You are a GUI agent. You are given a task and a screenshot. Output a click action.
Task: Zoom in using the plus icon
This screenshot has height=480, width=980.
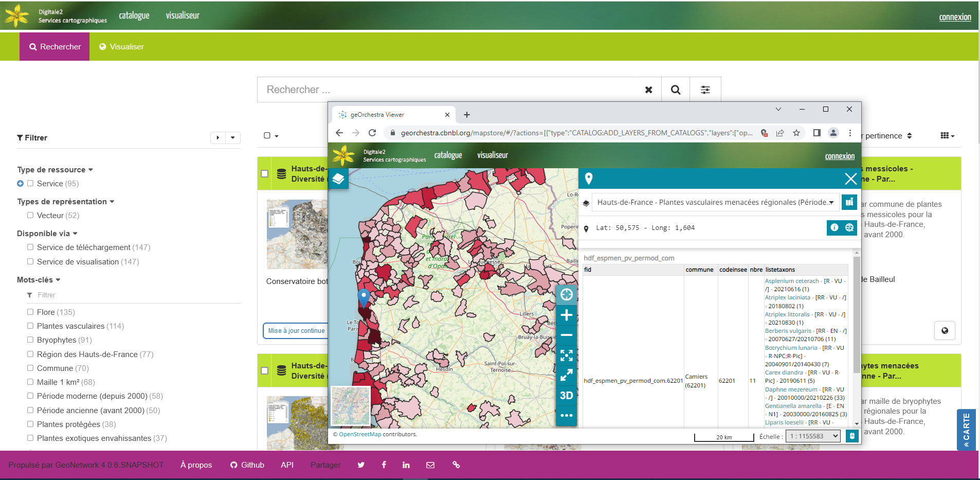coord(566,315)
